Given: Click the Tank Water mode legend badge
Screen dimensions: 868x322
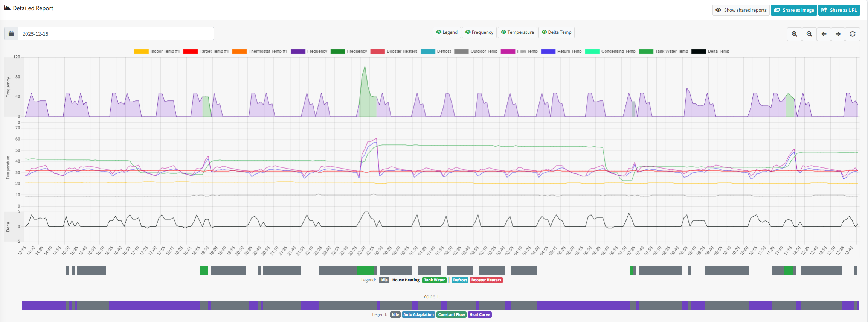Looking at the screenshot, I should point(434,280).
